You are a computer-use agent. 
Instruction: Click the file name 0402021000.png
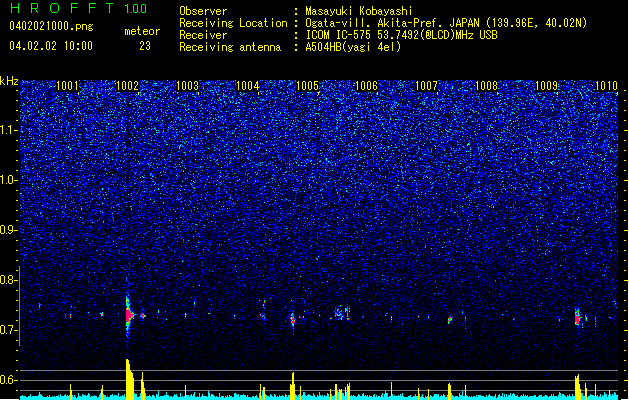pos(51,27)
